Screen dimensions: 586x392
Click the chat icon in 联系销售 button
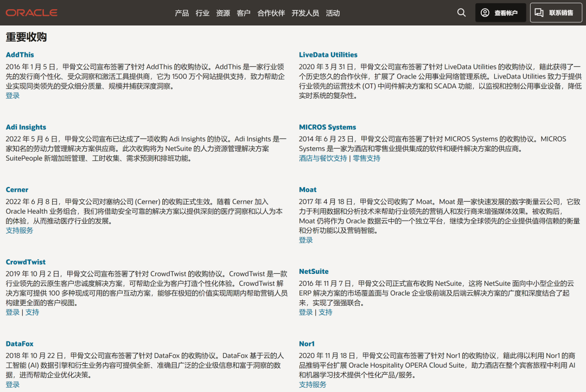point(539,12)
